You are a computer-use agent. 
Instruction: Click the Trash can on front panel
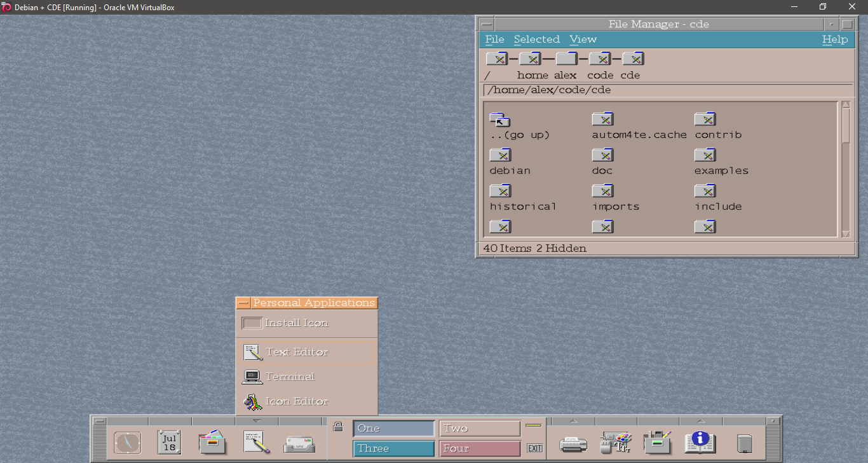pos(744,443)
